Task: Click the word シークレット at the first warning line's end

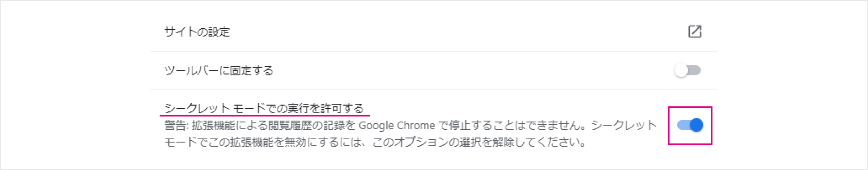Action: [624, 125]
